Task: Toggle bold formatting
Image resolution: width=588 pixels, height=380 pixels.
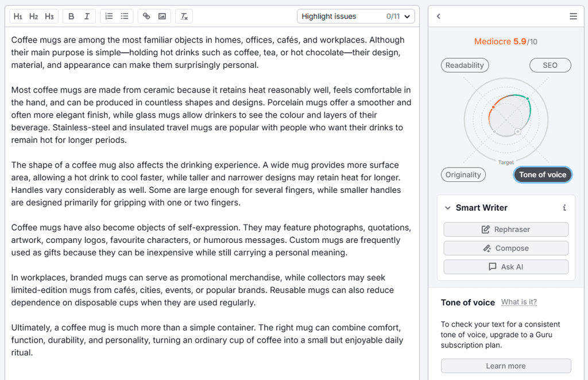Action: click(71, 17)
